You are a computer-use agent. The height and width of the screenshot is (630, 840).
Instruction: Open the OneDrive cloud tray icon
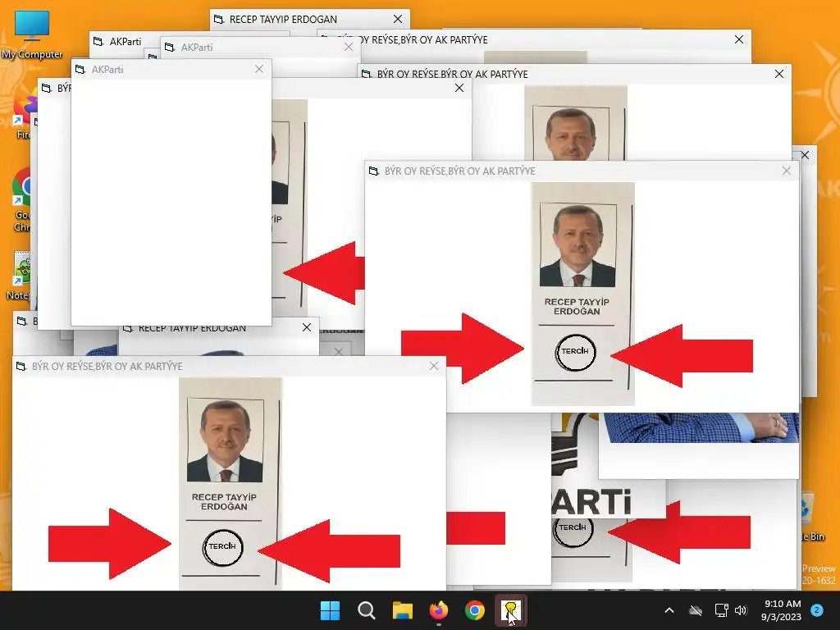pos(696,610)
